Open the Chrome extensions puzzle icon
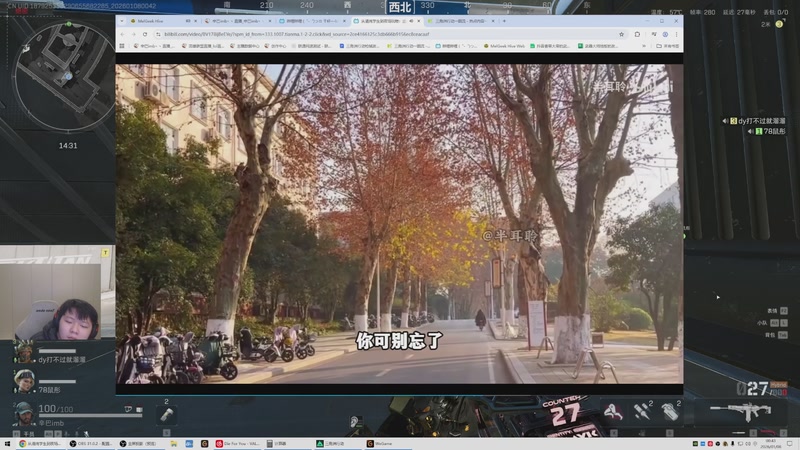This screenshot has width=800, height=450. pos(637,34)
